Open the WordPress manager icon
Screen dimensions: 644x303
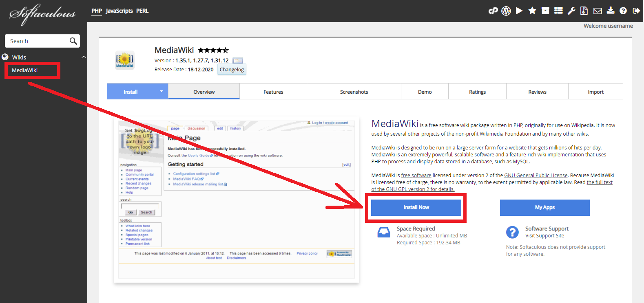506,11
